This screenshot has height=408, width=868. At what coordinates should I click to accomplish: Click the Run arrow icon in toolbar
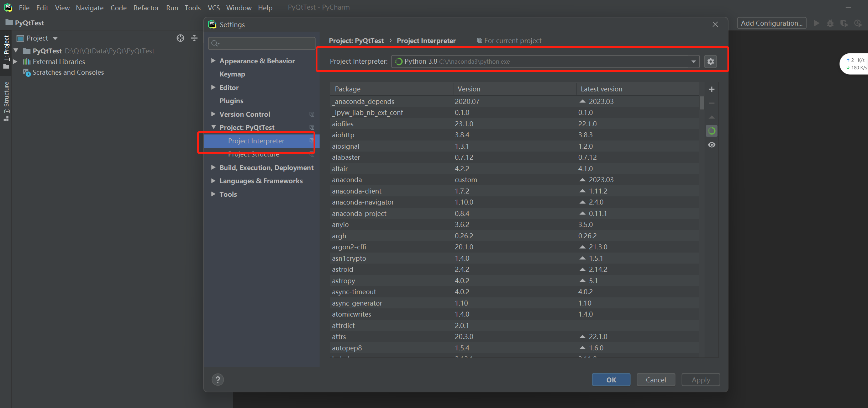[817, 23]
